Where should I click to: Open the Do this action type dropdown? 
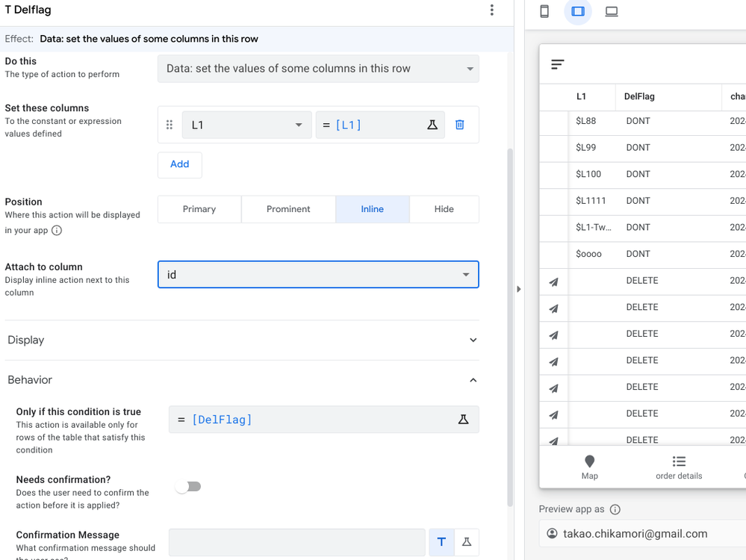tap(318, 69)
